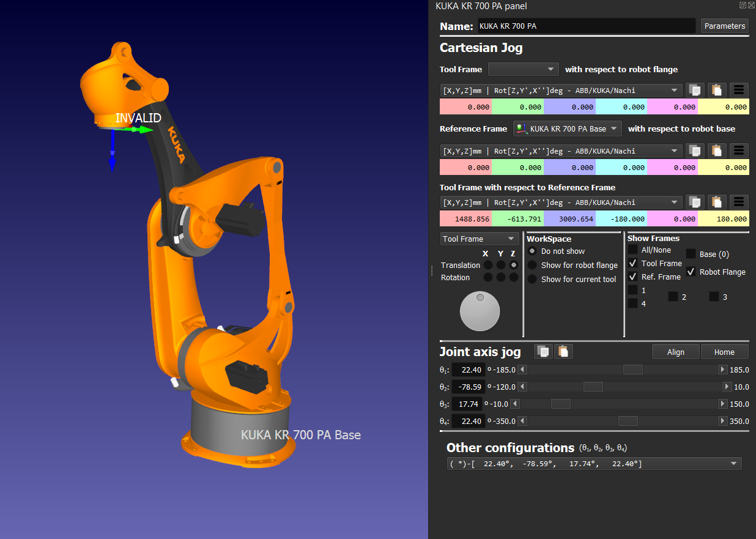Viewport: 756px width, 539px height.
Task: Open the jog mode Tool Frame dropdown
Action: coord(479,239)
